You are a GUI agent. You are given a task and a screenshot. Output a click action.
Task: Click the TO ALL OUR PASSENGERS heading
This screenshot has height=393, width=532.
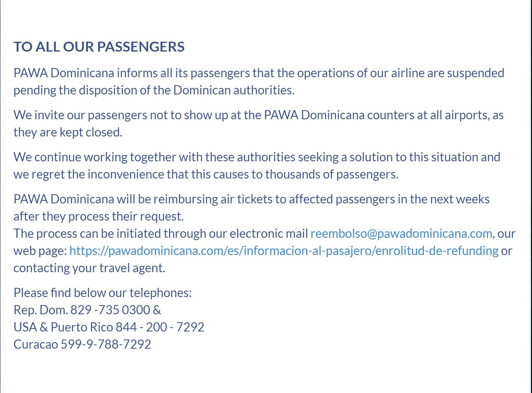coord(99,47)
